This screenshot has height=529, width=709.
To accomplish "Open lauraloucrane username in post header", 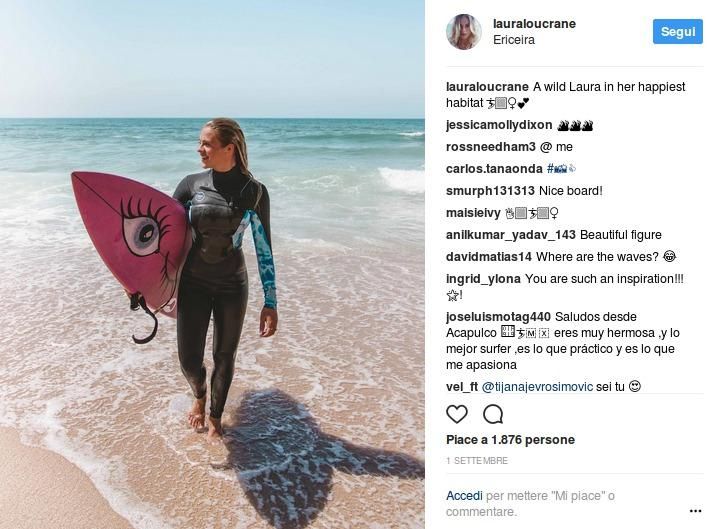I will [534, 24].
